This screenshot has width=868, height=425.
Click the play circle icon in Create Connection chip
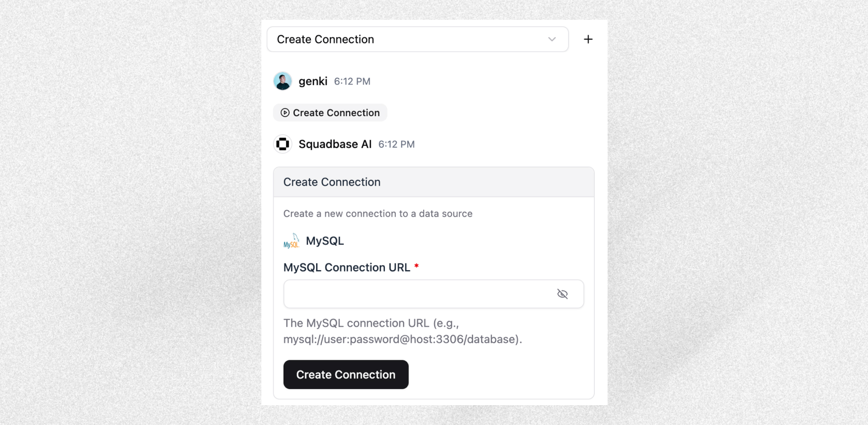tap(285, 113)
